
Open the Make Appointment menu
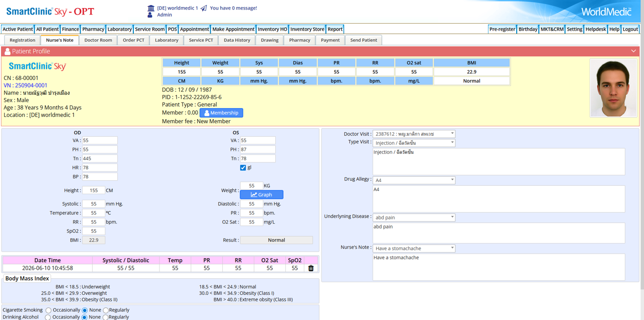point(233,29)
